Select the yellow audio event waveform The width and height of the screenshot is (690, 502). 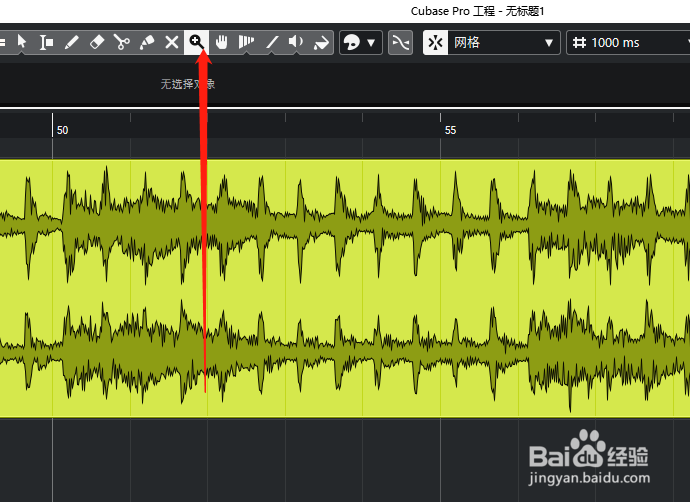point(345,288)
